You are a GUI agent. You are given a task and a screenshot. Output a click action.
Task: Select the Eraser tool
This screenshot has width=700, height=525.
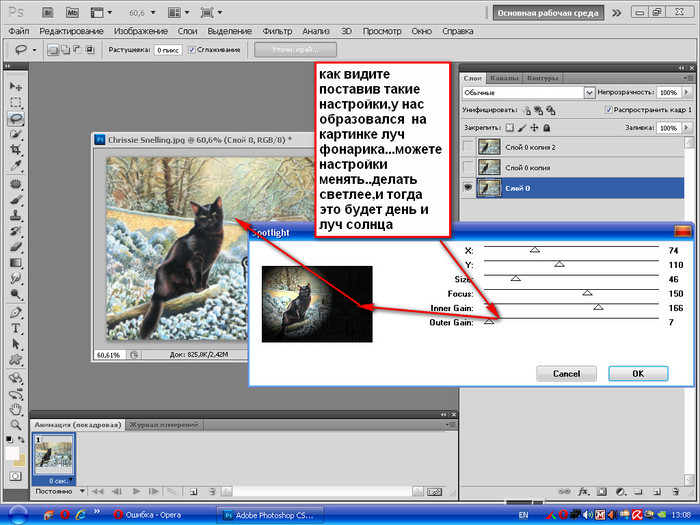(16, 247)
